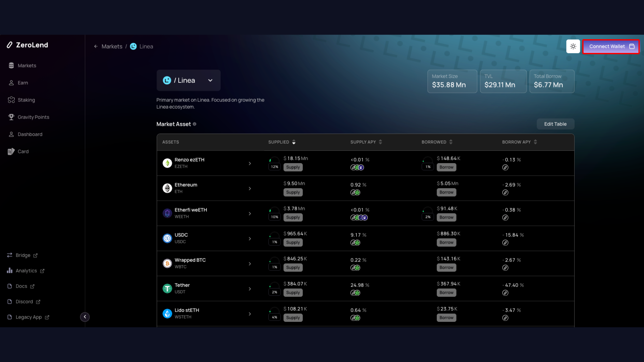Click Total Borrow stat card
This screenshot has width=644, height=362.
[x=552, y=81]
